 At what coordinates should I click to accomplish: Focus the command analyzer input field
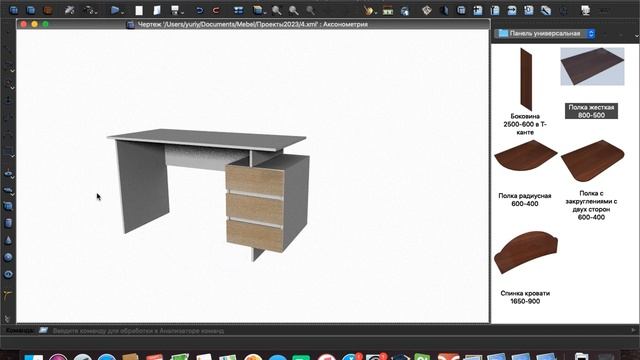tap(341, 331)
